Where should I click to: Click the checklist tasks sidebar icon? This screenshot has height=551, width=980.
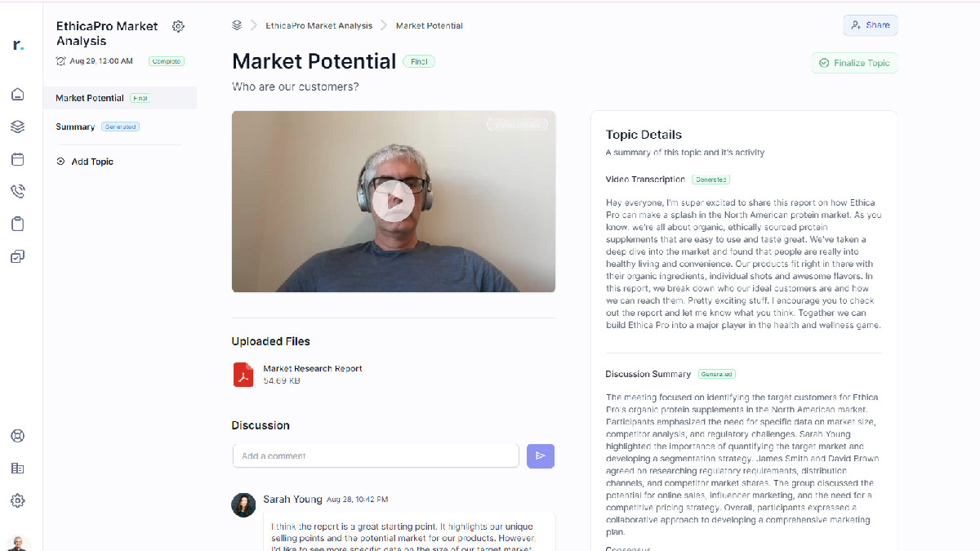pos(17,257)
